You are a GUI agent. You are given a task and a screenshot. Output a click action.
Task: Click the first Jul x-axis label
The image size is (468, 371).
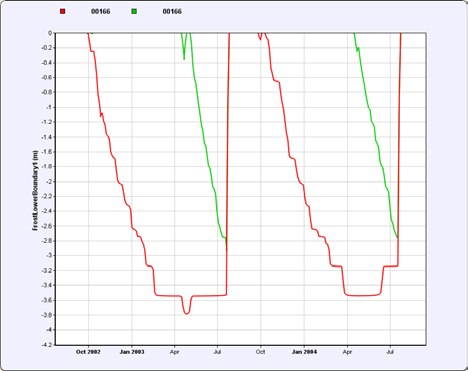click(x=217, y=352)
